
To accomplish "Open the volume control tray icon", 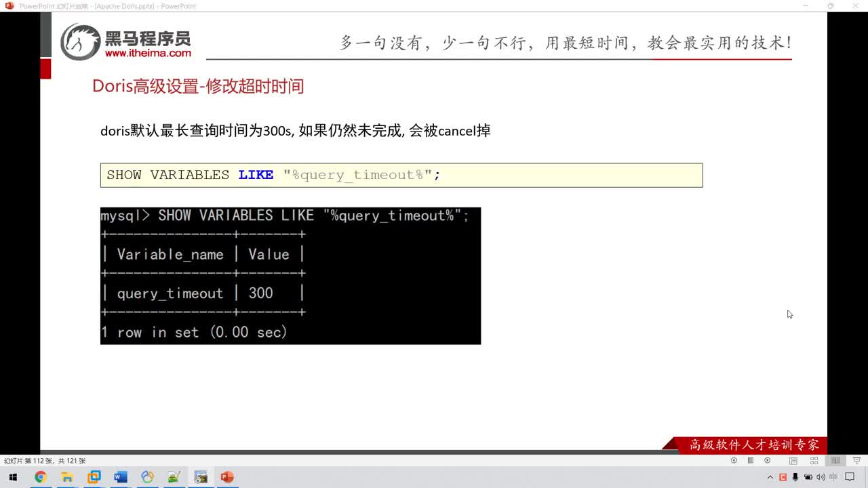I will tap(821, 477).
